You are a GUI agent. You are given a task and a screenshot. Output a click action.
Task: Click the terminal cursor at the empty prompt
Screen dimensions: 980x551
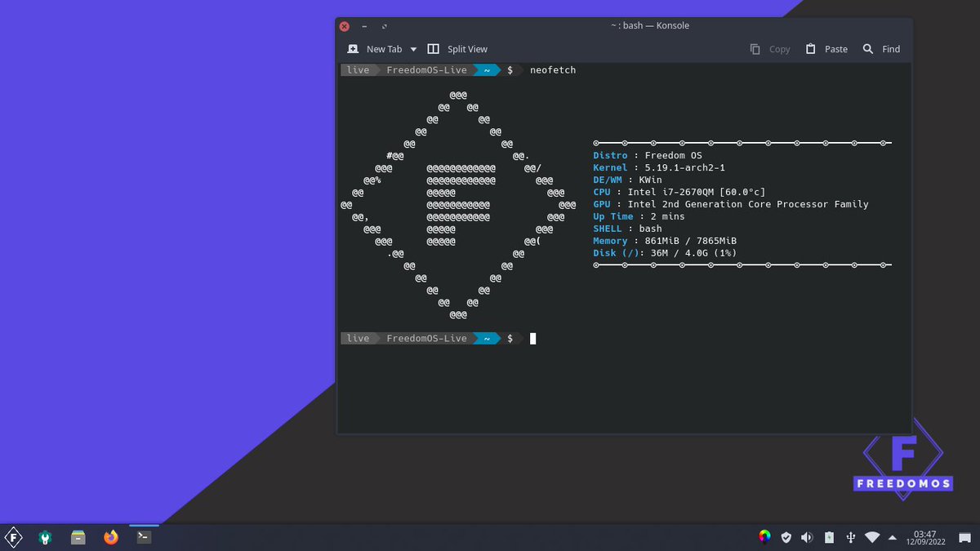tap(533, 339)
